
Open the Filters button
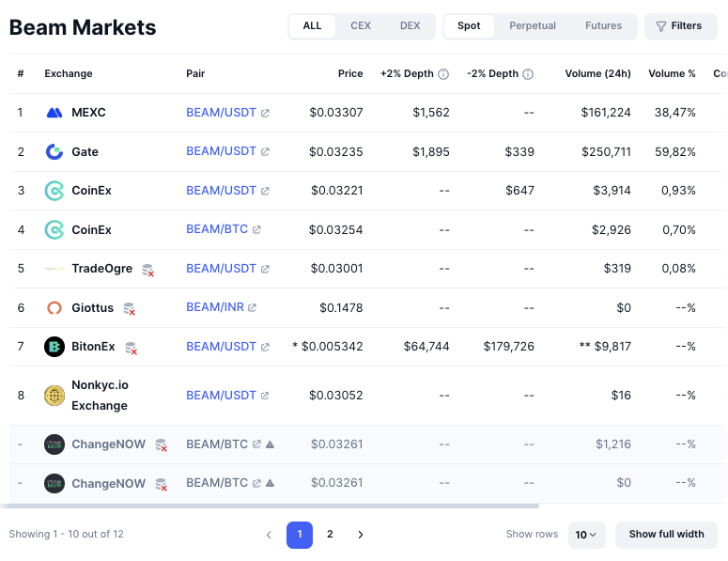(681, 26)
